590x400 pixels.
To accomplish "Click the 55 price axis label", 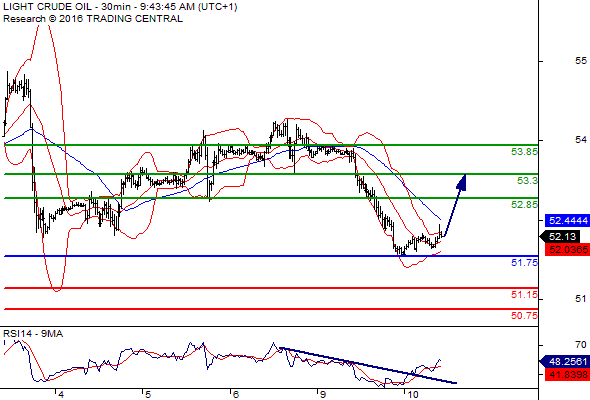I will pyautogui.click(x=581, y=61).
